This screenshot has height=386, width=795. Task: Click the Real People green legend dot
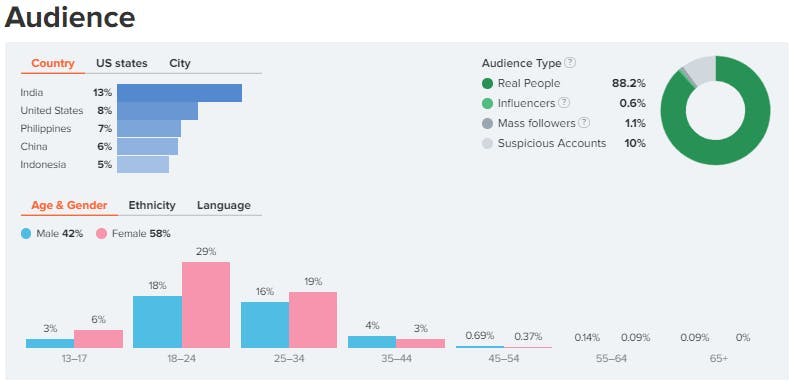[x=487, y=83]
